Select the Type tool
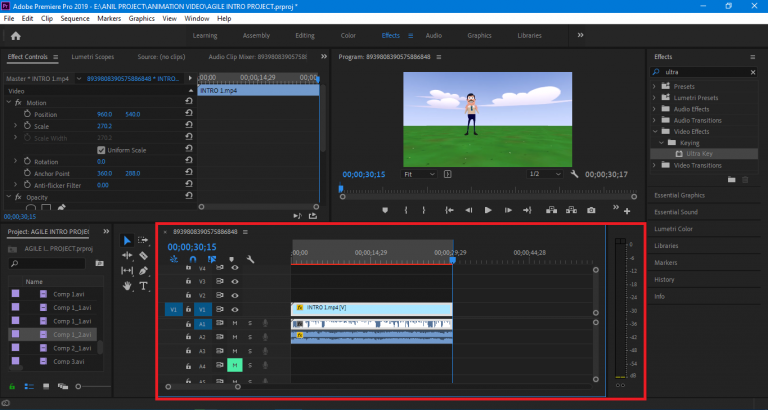 pos(144,285)
